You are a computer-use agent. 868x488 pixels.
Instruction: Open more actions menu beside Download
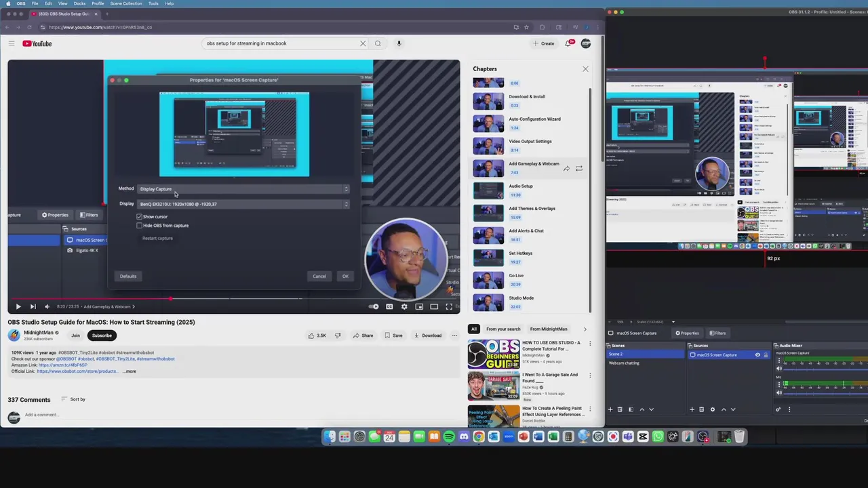point(454,335)
